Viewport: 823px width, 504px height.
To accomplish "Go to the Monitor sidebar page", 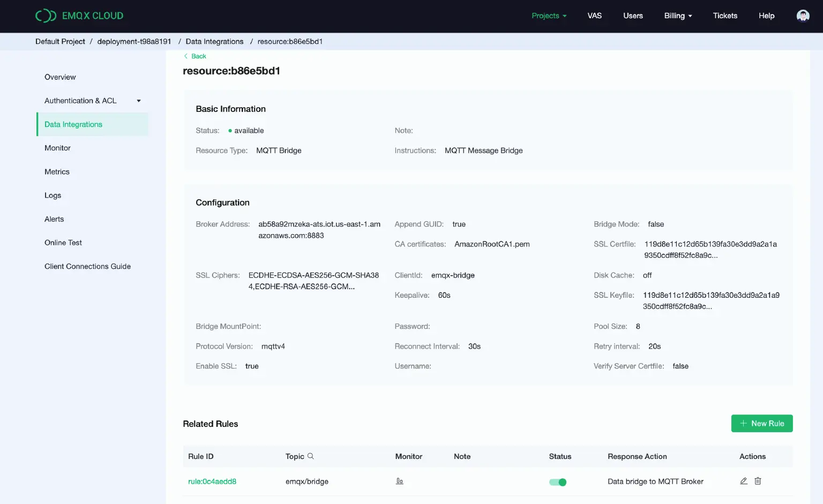I will point(57,148).
